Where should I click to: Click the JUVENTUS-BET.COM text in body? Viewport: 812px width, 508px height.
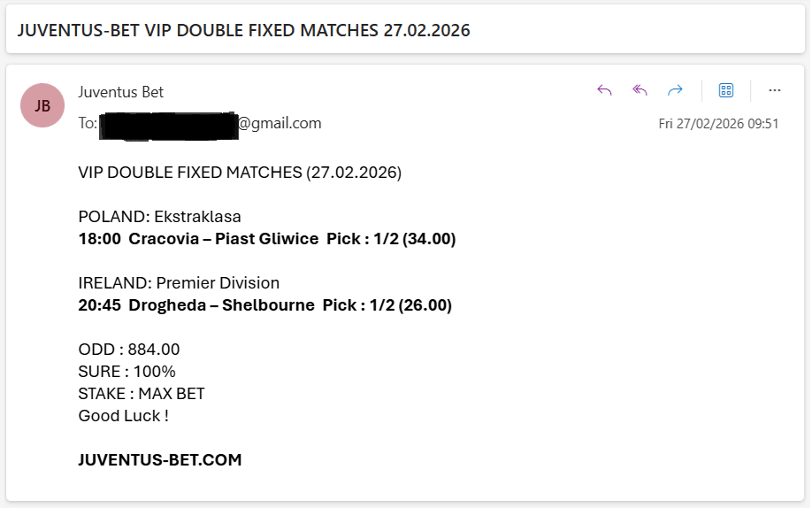[x=160, y=459]
